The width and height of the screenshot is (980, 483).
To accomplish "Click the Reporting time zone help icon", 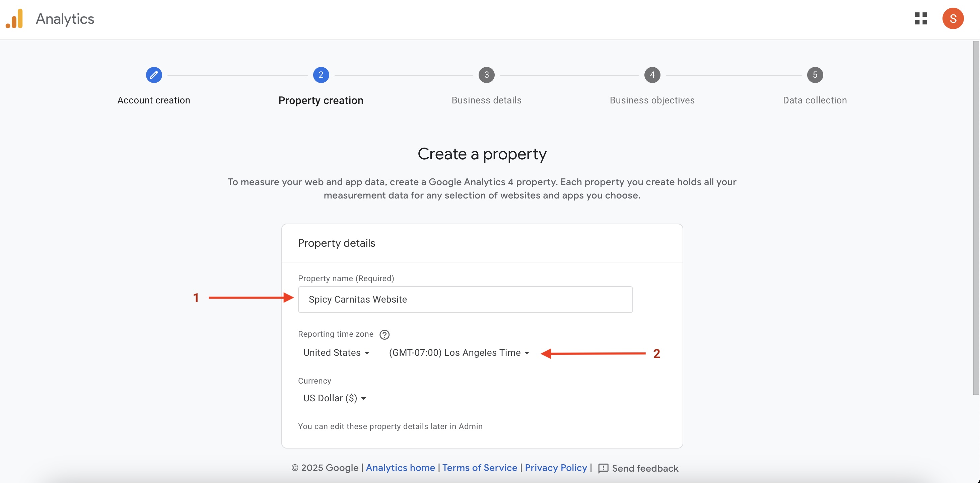I will [x=384, y=334].
